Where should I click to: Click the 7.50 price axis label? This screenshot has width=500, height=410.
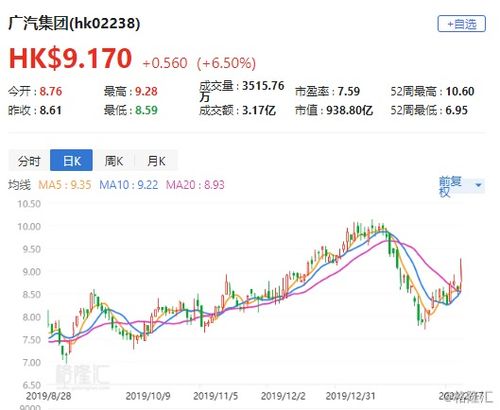click(31, 340)
